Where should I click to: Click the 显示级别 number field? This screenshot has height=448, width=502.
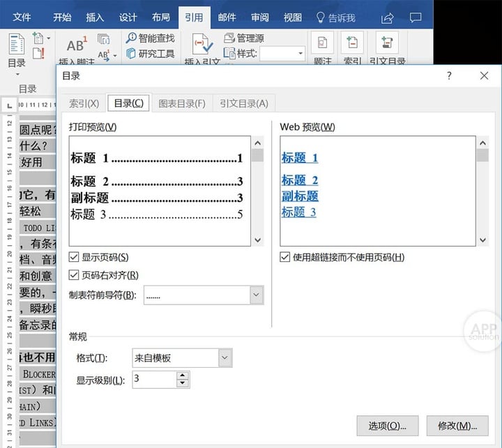point(155,380)
